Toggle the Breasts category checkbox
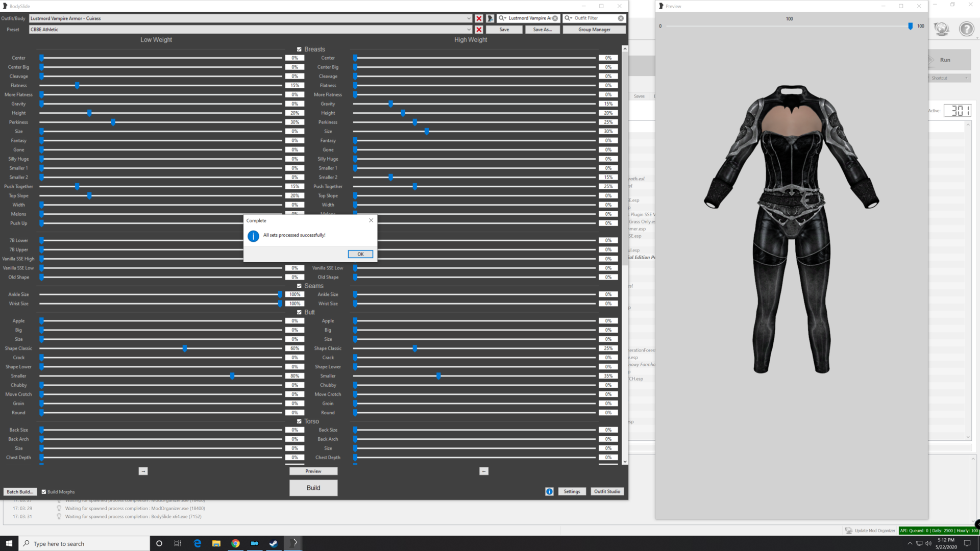 click(300, 49)
